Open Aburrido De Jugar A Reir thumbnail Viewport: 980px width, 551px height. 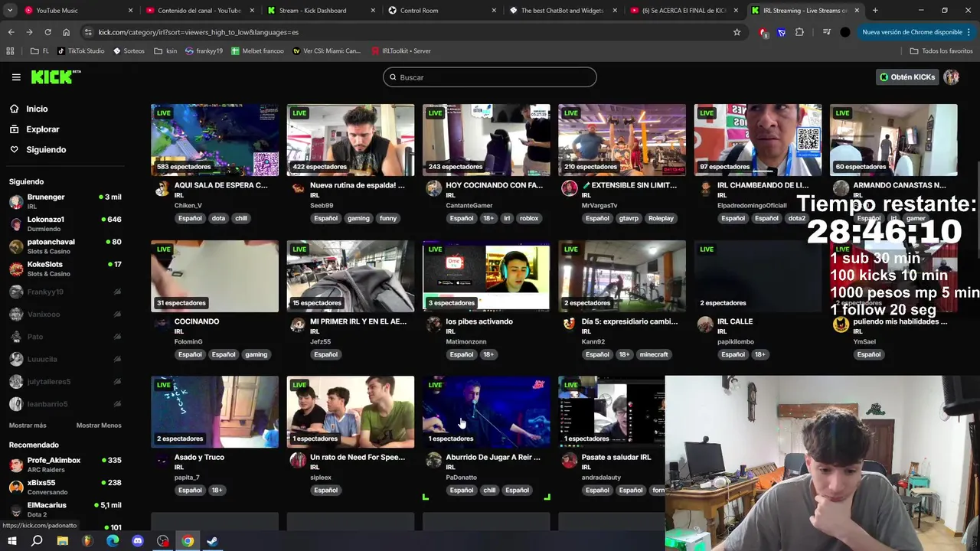(x=486, y=412)
